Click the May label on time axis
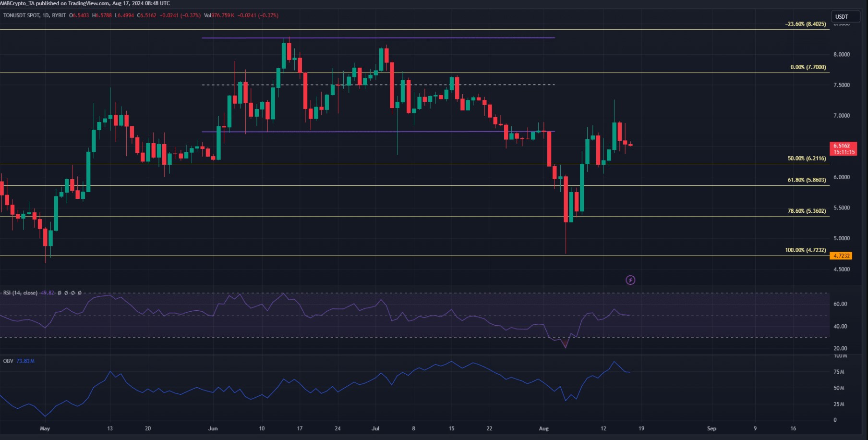Image resolution: width=868 pixels, height=440 pixels. [x=45, y=428]
